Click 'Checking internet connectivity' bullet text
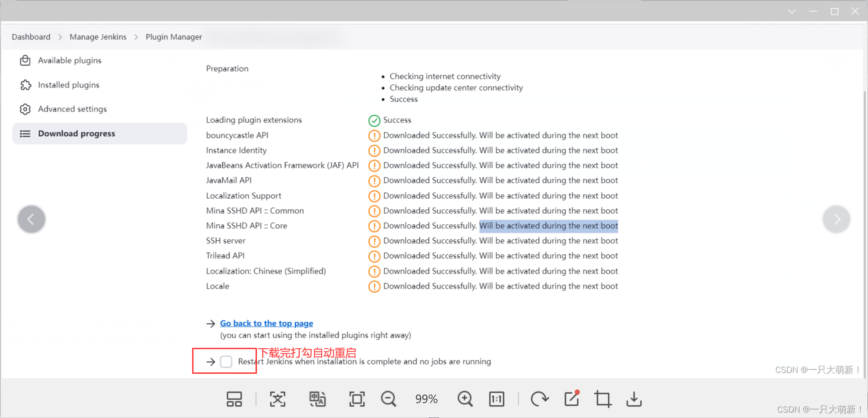Screen dimensions: 868x418 pos(445,76)
